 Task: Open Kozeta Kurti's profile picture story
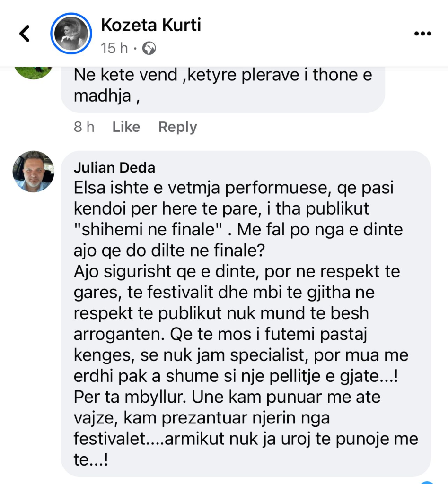point(70,33)
